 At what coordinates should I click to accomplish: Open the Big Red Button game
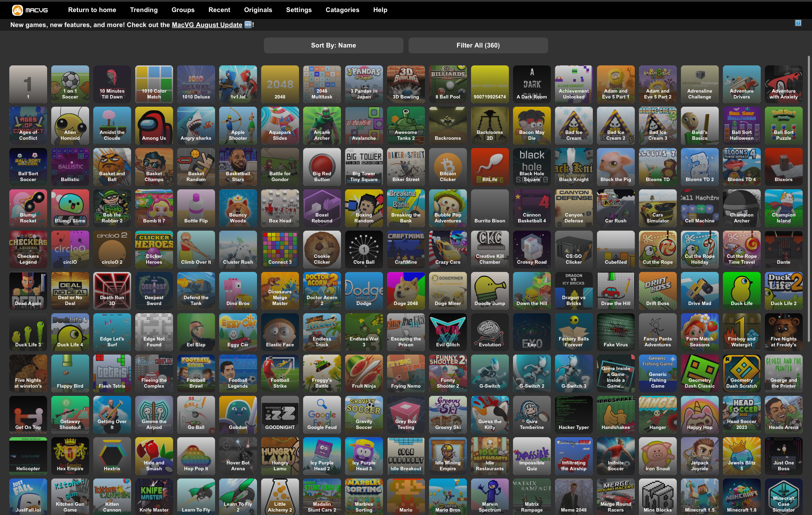[x=322, y=167]
